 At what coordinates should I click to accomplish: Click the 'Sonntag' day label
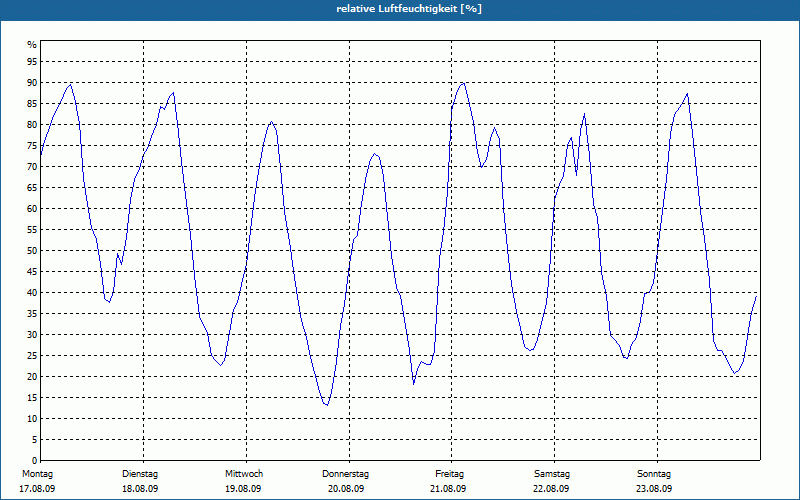click(x=654, y=474)
